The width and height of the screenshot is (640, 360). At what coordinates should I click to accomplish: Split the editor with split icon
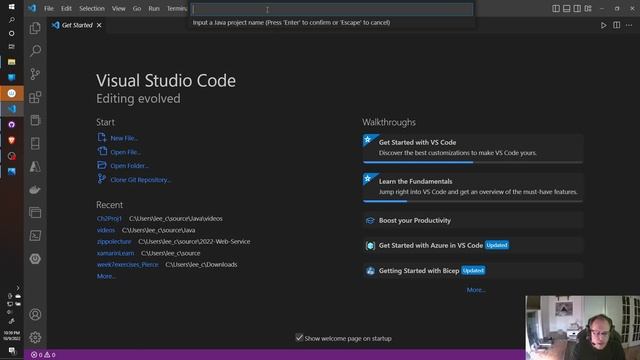(617, 25)
